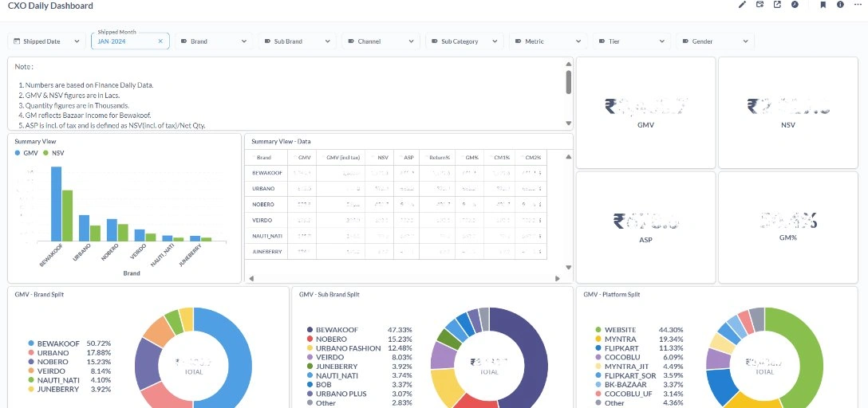
Task: Click the notes panel scroll-down arrow
Action: click(x=569, y=124)
